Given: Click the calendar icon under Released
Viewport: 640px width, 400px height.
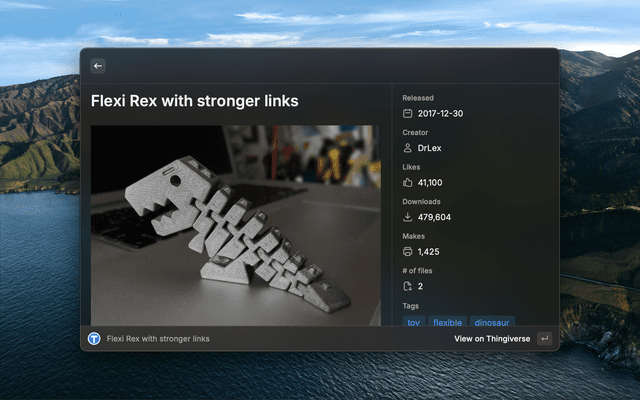Looking at the screenshot, I should coord(407,114).
